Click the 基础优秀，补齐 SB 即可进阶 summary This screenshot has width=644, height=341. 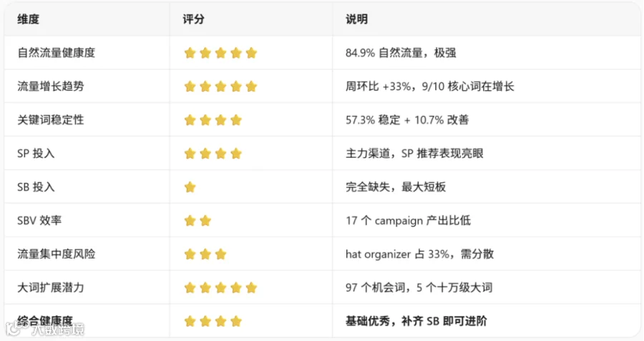pyautogui.click(x=416, y=321)
